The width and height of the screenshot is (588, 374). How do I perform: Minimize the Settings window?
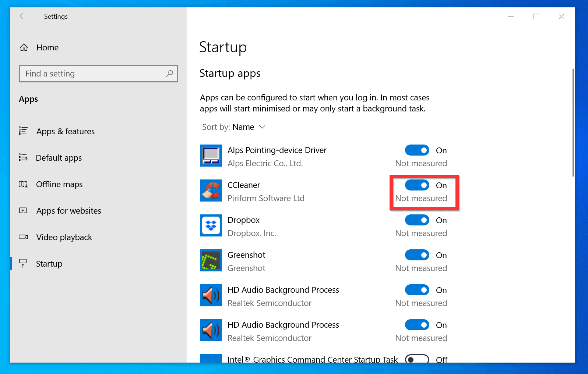click(x=511, y=16)
